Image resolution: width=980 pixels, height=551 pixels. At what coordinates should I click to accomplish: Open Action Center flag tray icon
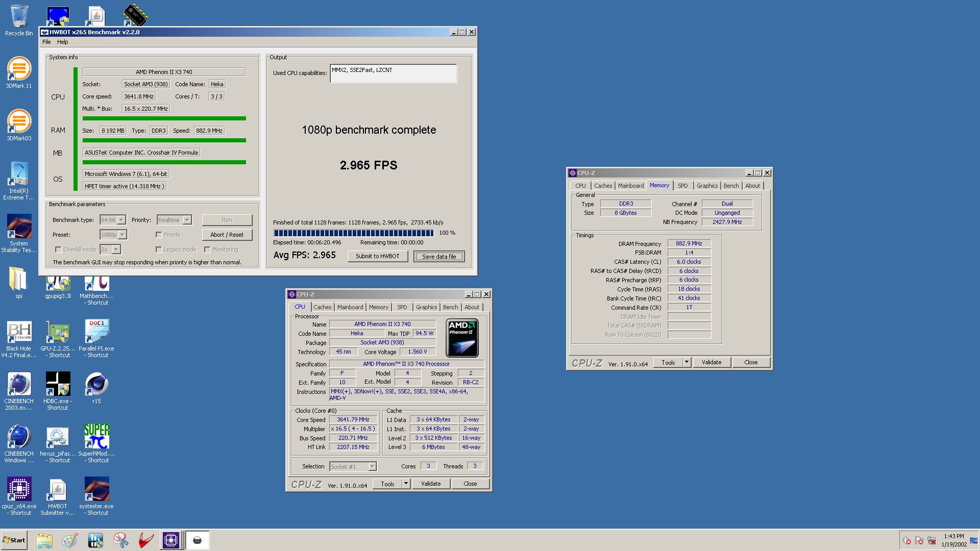point(919,540)
